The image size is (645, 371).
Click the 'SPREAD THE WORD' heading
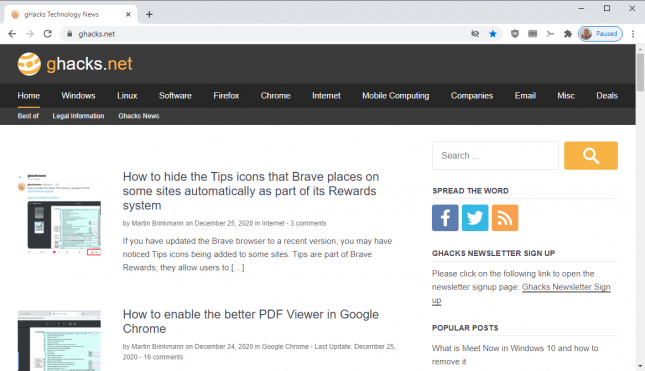click(470, 191)
